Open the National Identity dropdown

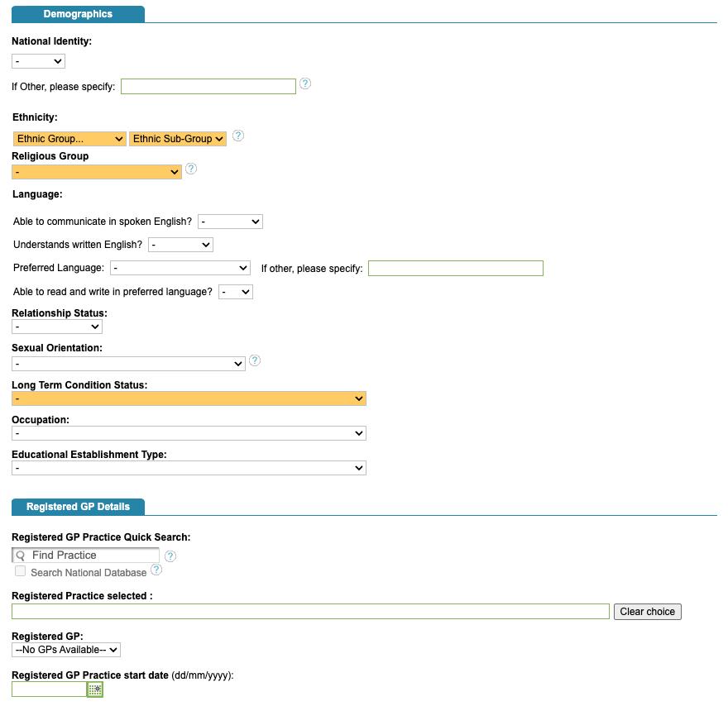tap(38, 61)
